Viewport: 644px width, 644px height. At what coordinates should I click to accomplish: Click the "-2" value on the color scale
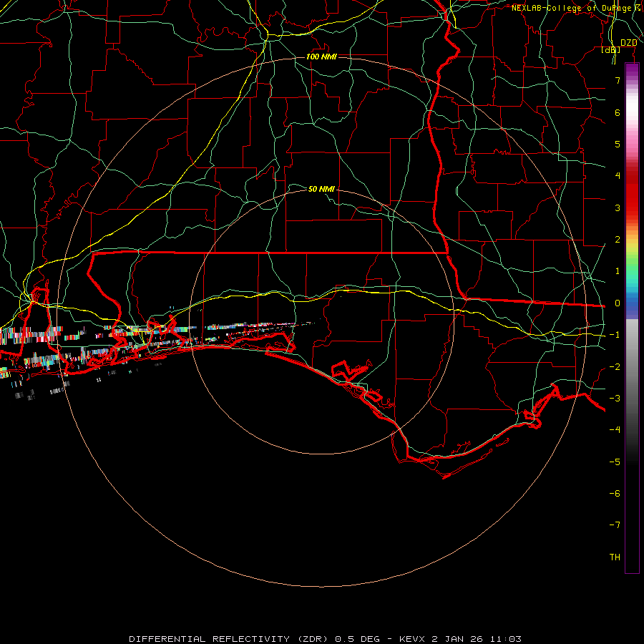click(615, 367)
